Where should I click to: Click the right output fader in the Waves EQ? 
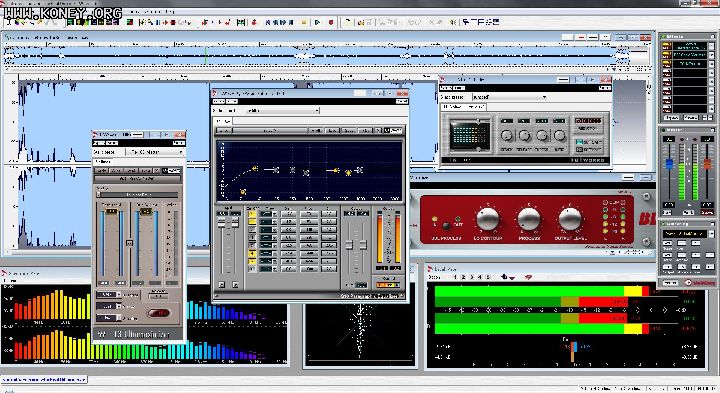click(363, 244)
